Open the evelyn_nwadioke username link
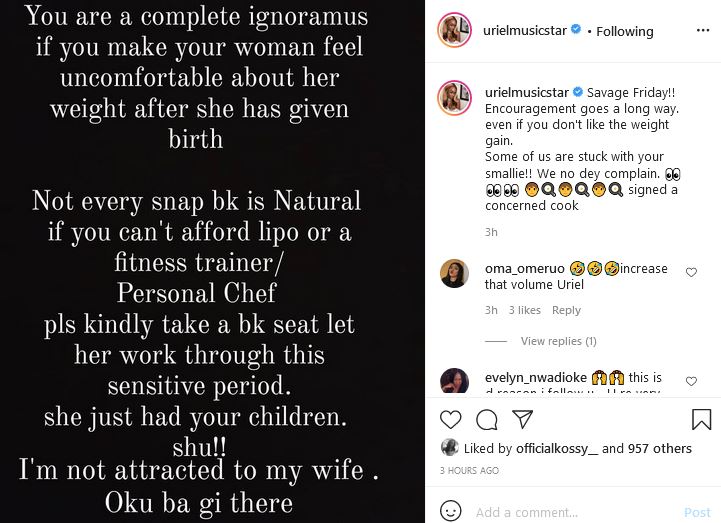The image size is (721, 523). (x=536, y=378)
